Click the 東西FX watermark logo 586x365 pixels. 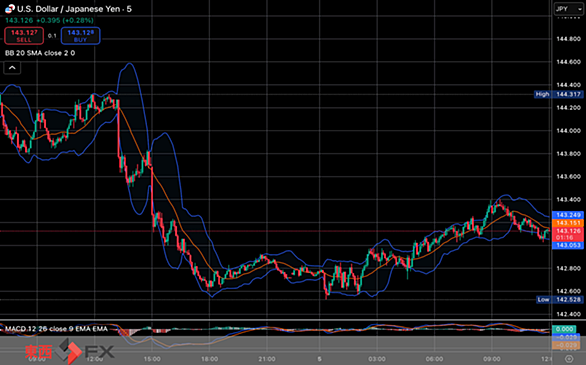(70, 351)
